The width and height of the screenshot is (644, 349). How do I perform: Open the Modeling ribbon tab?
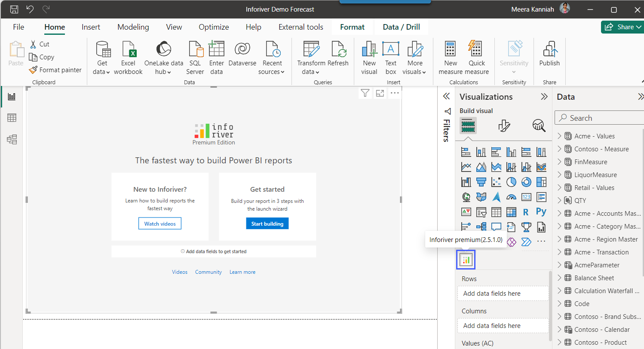tap(133, 27)
